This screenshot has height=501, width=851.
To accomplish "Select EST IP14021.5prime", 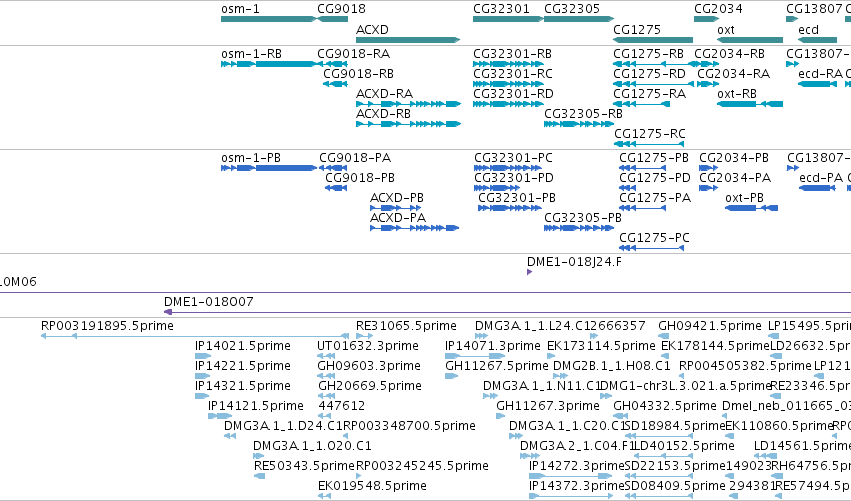I will pyautogui.click(x=203, y=357).
